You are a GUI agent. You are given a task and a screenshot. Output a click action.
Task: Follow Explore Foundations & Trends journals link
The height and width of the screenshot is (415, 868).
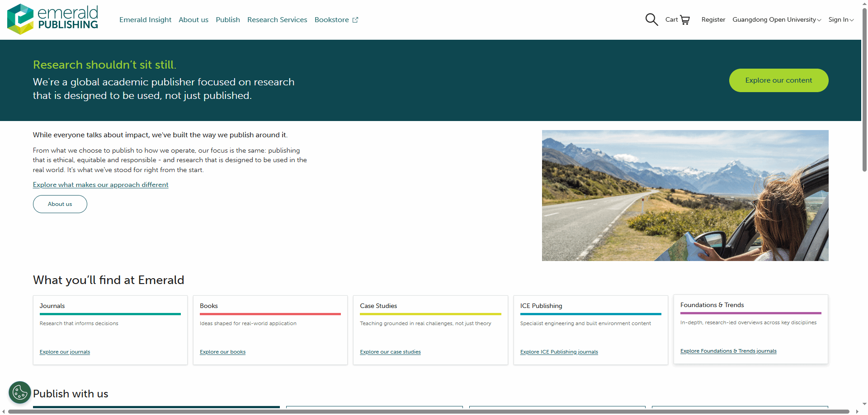pyautogui.click(x=728, y=351)
